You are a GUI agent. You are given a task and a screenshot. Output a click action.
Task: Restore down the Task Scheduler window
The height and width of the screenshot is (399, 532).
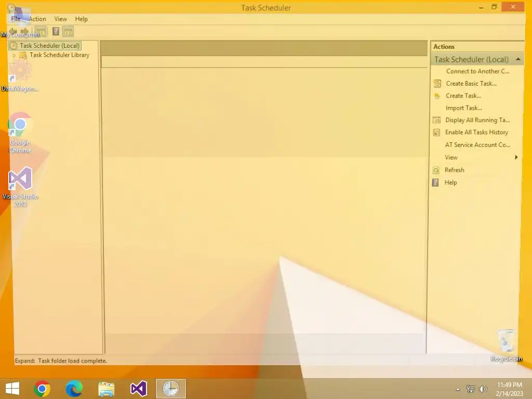click(494, 7)
